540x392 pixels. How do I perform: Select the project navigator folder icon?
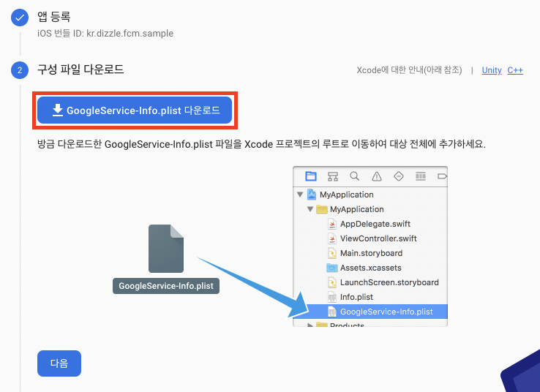tap(311, 176)
